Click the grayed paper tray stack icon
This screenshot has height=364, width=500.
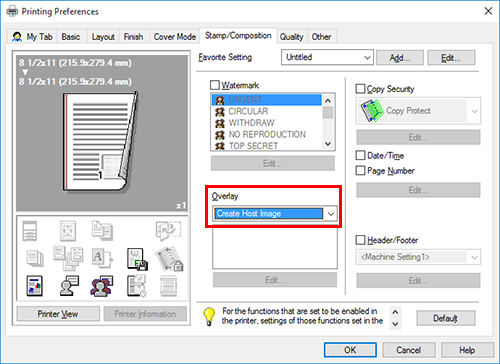30,231
